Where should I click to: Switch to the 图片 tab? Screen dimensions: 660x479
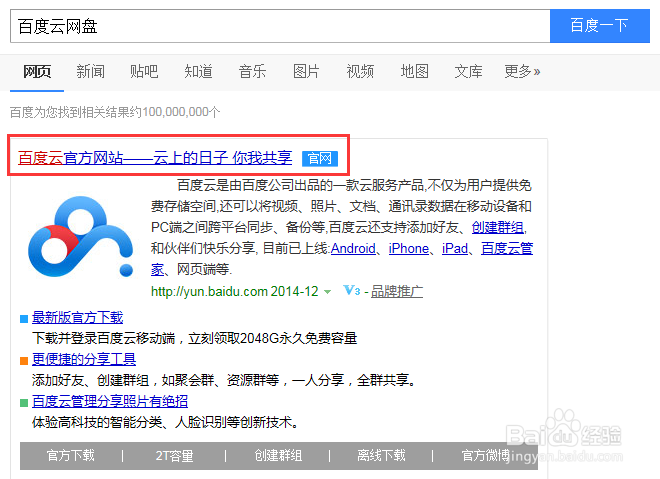coord(306,72)
